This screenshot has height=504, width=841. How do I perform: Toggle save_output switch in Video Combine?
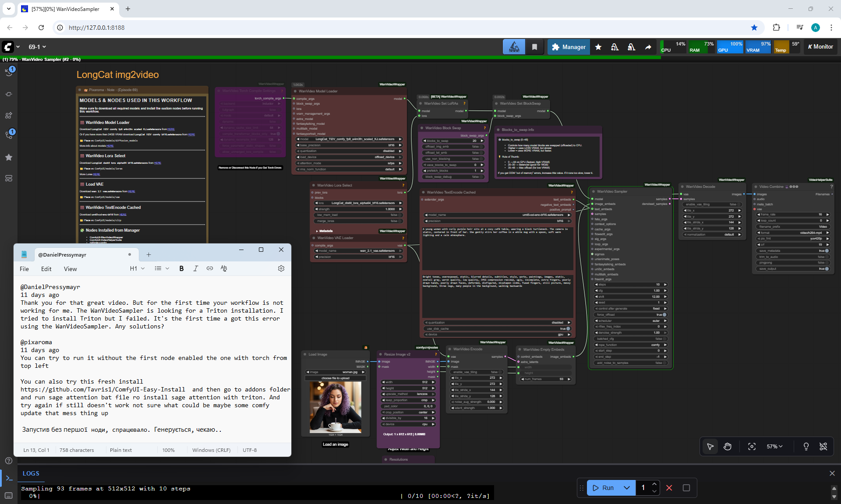point(827,269)
